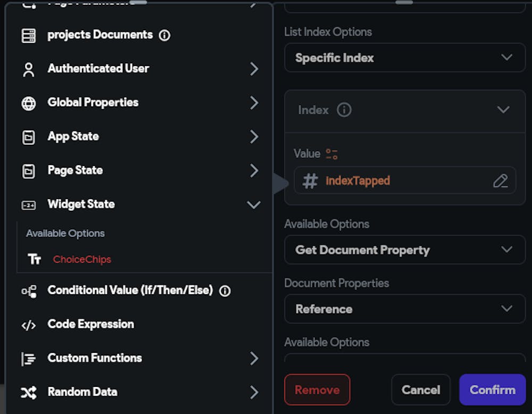This screenshot has height=414, width=532.
Task: Click the info icon beside Conditional Value
Action: [x=225, y=291]
